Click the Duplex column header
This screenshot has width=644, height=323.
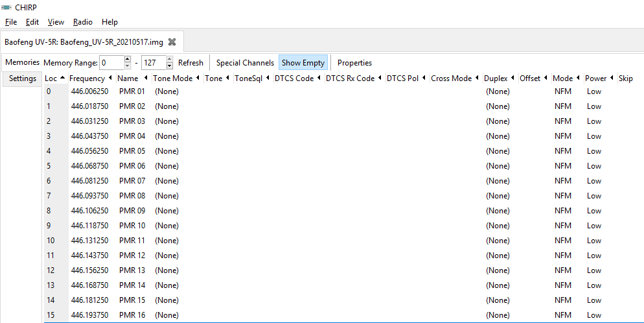click(499, 78)
